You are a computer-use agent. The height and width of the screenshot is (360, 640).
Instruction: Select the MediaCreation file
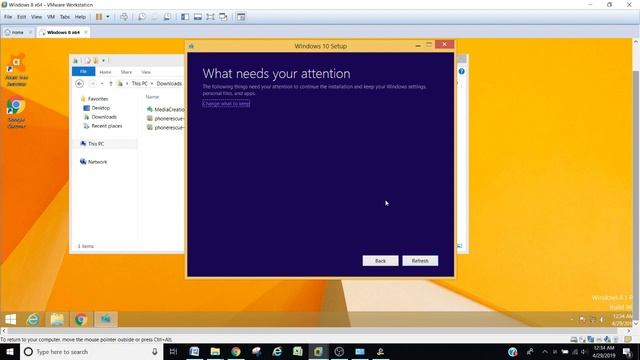point(166,109)
